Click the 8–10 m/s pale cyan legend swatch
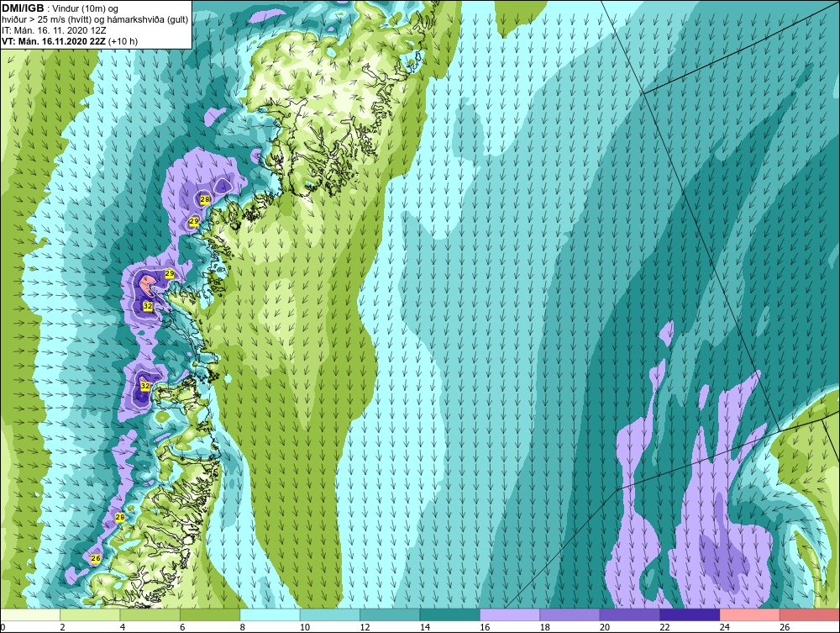The image size is (840, 633). coord(270,615)
